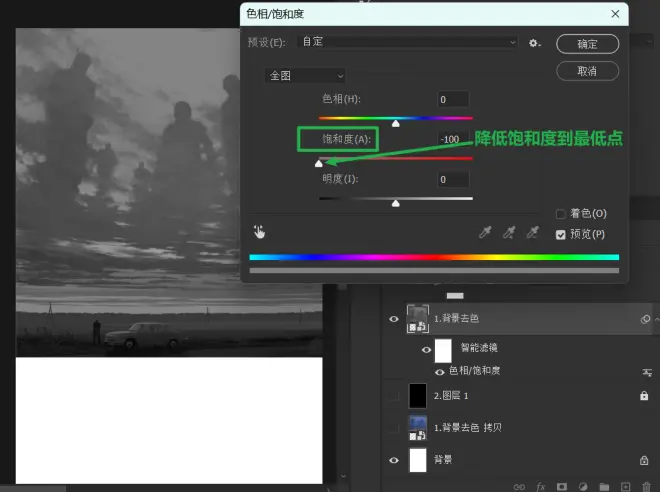Close the 色相/饱和度 dialog
The image size is (660, 492).
coord(615,14)
